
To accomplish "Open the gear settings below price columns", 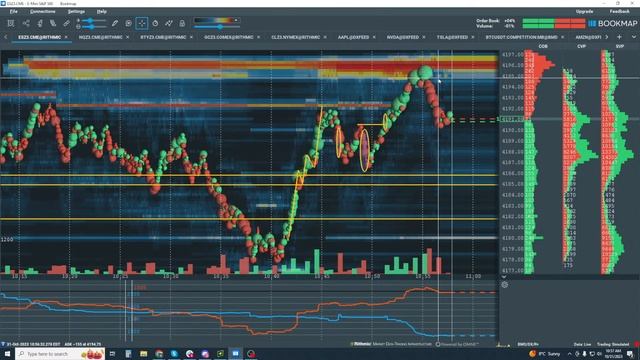I will [x=505, y=285].
